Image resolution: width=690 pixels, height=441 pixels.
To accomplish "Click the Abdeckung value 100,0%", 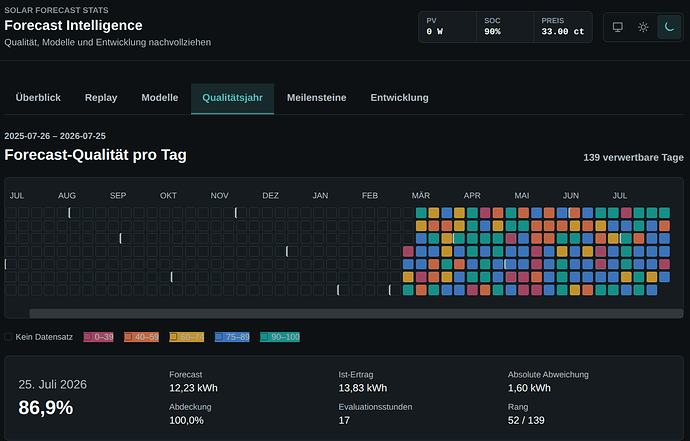I will (x=186, y=420).
